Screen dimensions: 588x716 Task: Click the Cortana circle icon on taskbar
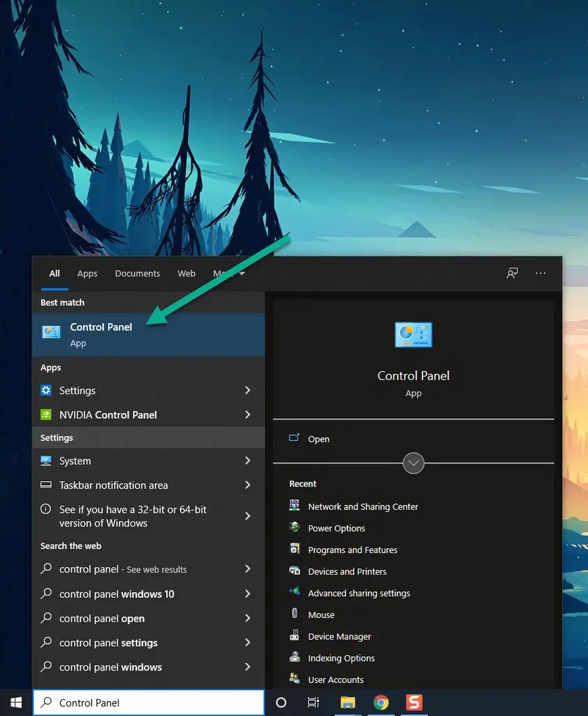pos(281,702)
